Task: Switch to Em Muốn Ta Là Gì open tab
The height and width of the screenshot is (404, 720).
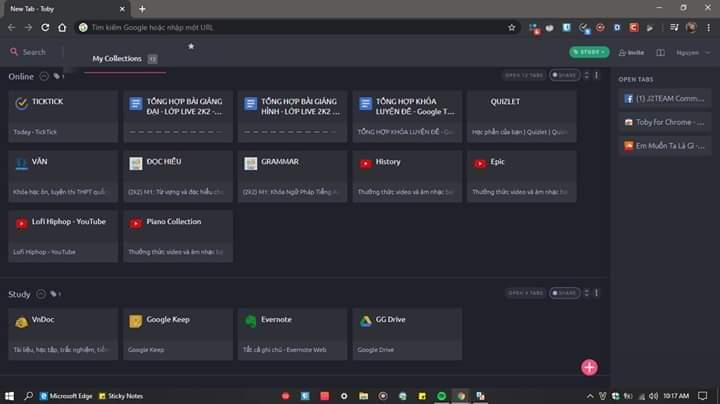Action: point(664,146)
